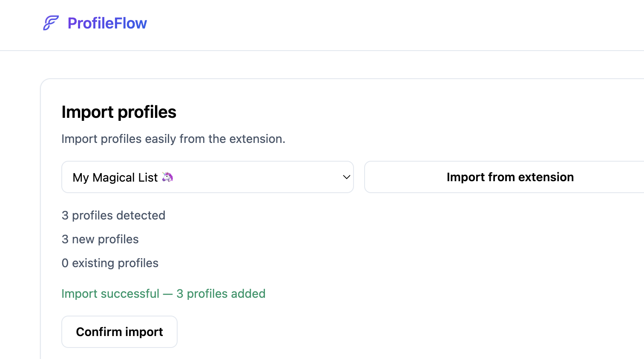Click the "3 profiles detected" line

tap(113, 215)
